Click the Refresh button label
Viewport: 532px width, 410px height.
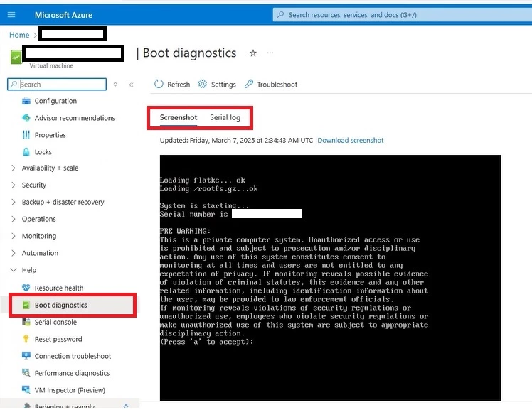pos(179,85)
